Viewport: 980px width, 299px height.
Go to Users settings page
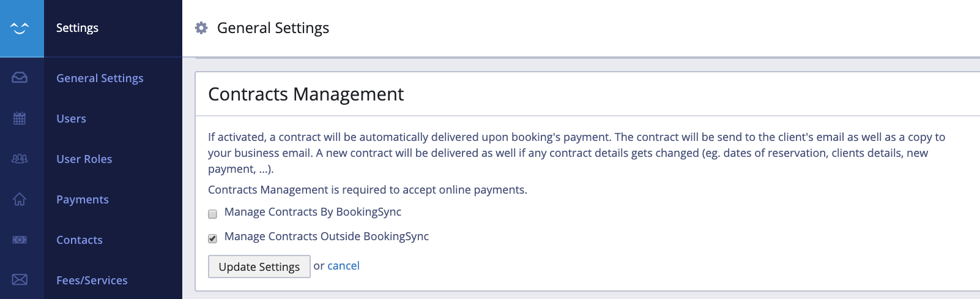[71, 118]
